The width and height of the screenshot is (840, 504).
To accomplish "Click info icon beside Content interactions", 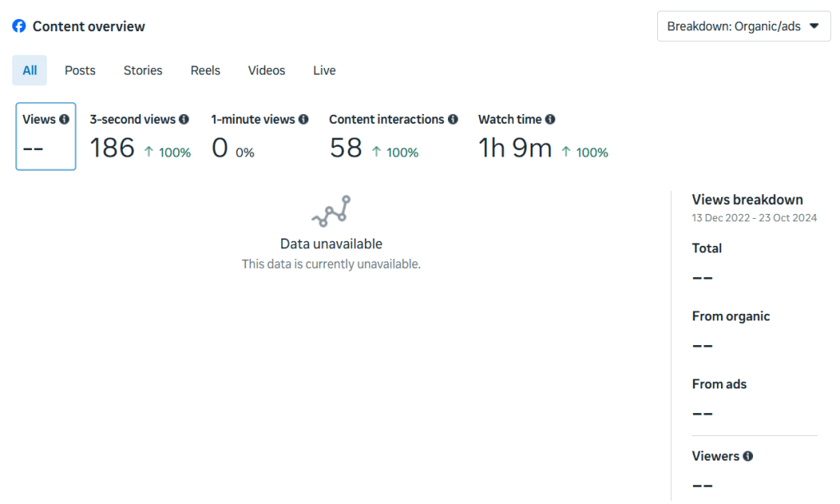I will point(452,120).
